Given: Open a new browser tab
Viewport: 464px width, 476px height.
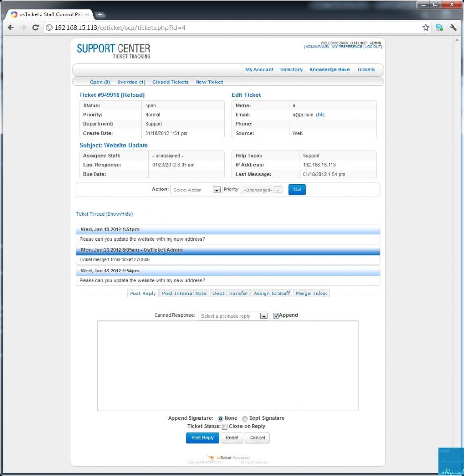Looking at the screenshot, I should click(99, 14).
